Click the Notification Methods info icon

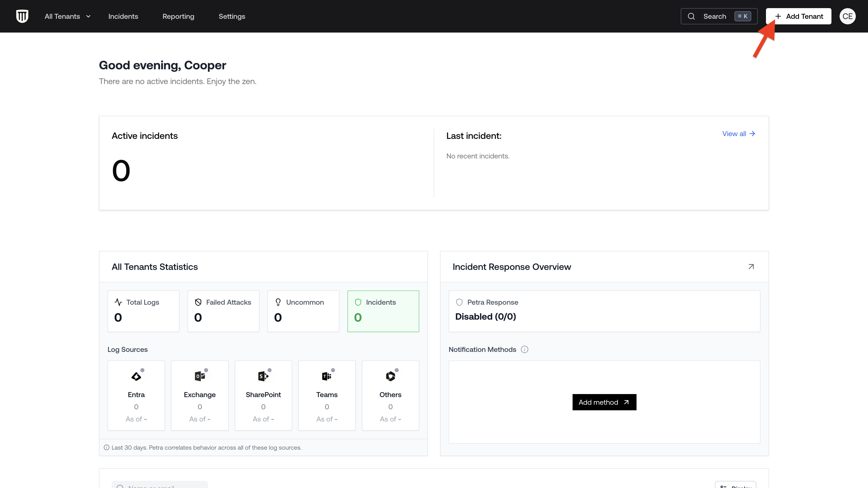tap(524, 349)
